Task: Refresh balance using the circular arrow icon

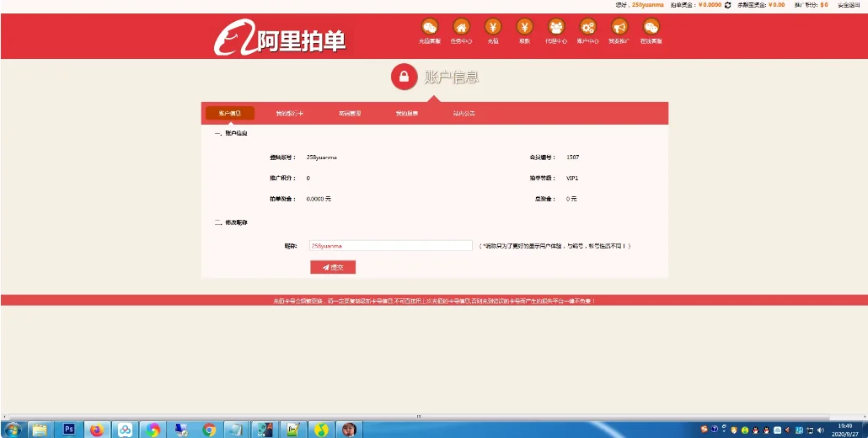Action: coord(728,5)
